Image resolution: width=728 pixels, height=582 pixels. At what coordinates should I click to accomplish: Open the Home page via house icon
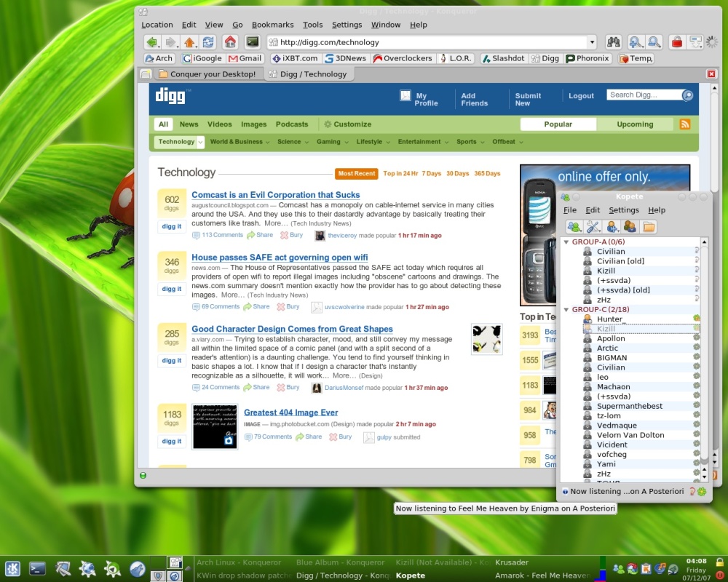pyautogui.click(x=230, y=42)
